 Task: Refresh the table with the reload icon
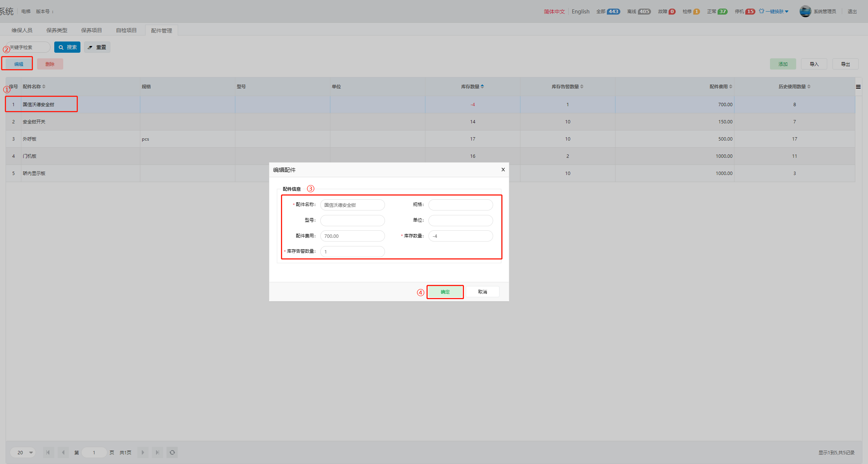click(x=172, y=452)
